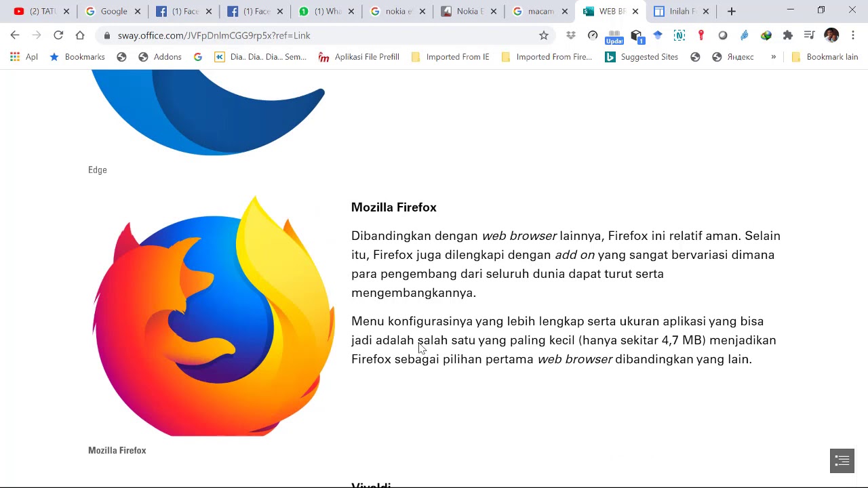Open the blue feather extension icon
Viewport: 868px width, 488px height.
pyautogui.click(x=745, y=35)
